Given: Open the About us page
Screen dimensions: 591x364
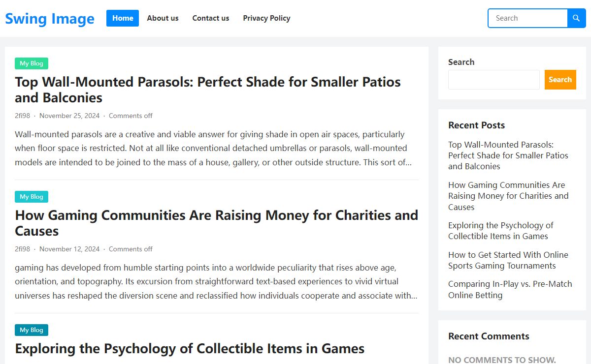Looking at the screenshot, I should (163, 18).
